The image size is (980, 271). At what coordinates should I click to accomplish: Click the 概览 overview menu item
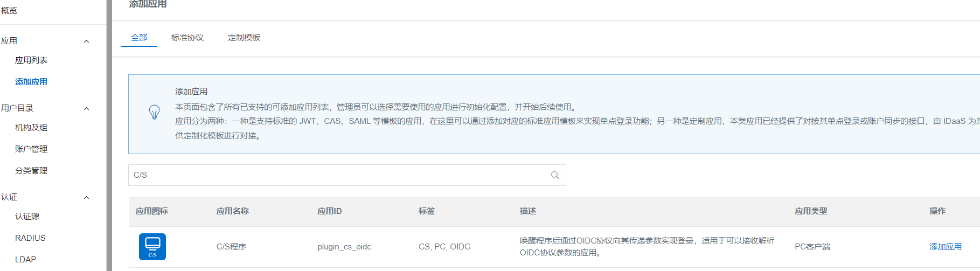(x=9, y=11)
